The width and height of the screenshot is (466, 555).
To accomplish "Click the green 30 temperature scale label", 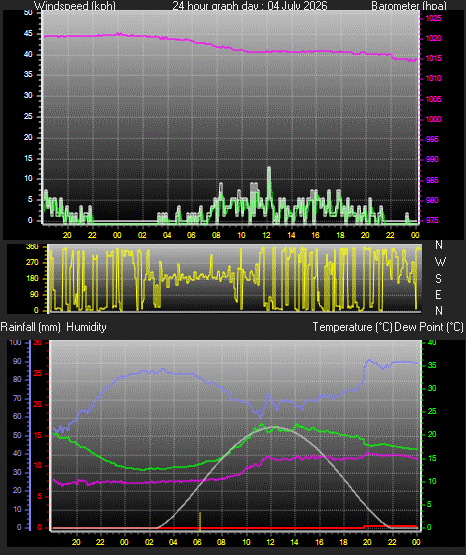I will tap(432, 389).
